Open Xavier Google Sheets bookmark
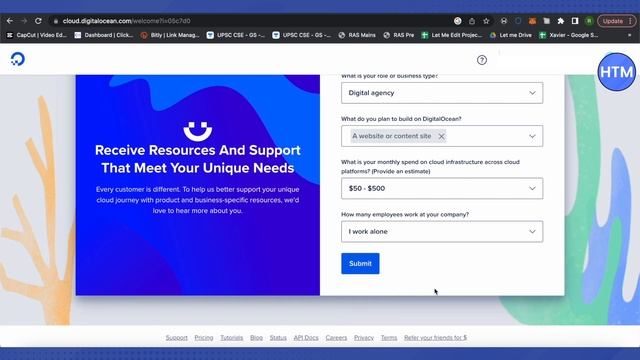The width and height of the screenshot is (640, 360). 569,35
